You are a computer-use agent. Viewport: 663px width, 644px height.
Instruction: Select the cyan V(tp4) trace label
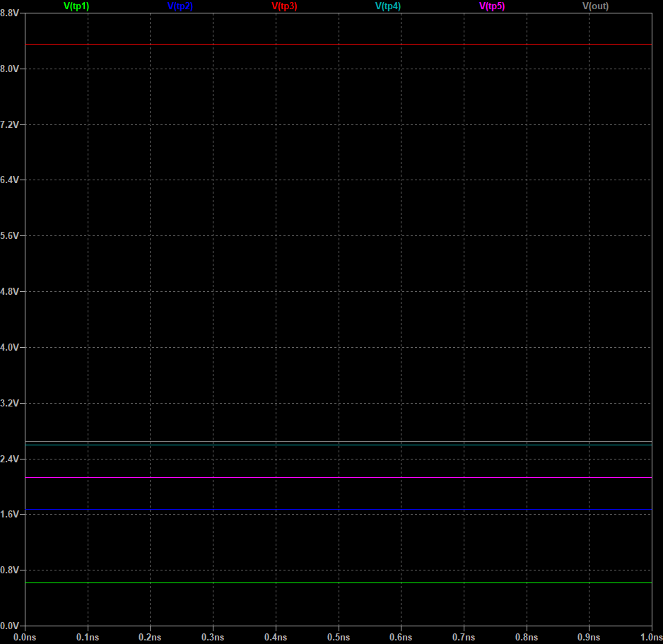[x=387, y=6]
